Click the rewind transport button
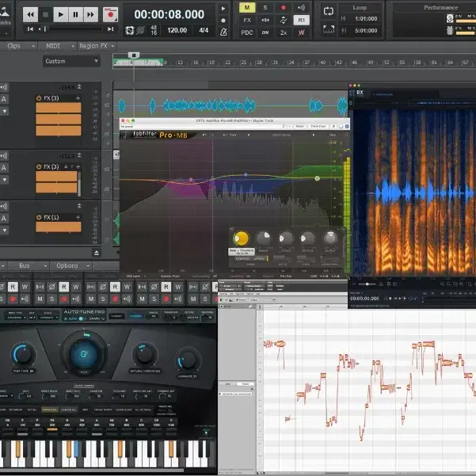 click(x=30, y=14)
